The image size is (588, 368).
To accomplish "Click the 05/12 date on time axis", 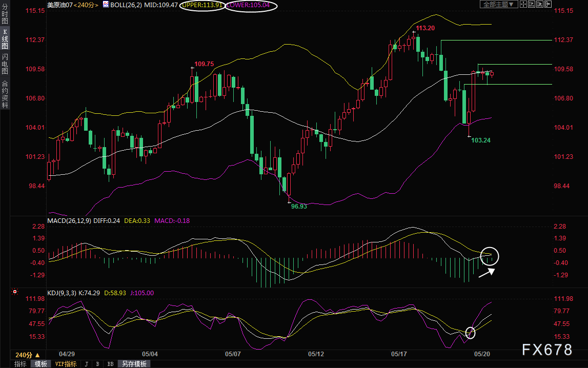I will pos(316,354).
